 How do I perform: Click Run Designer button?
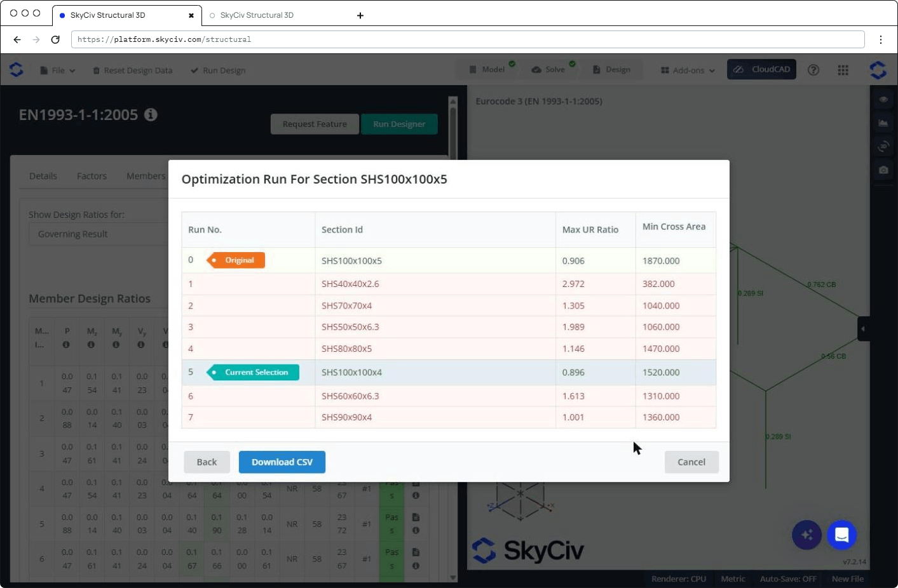[x=399, y=124]
